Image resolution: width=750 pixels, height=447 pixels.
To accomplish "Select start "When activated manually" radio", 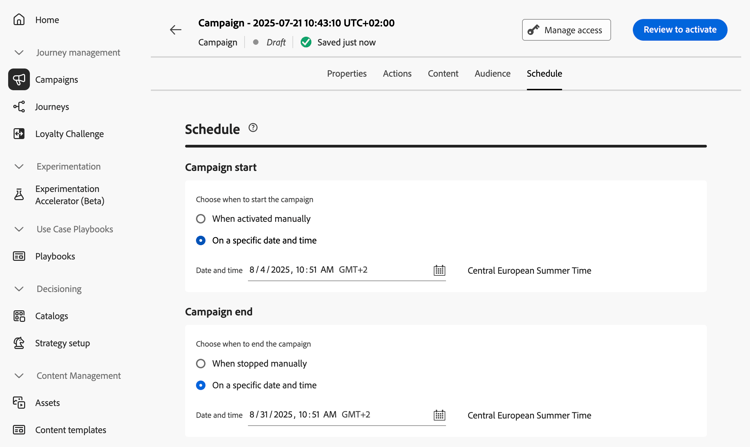I will [201, 219].
